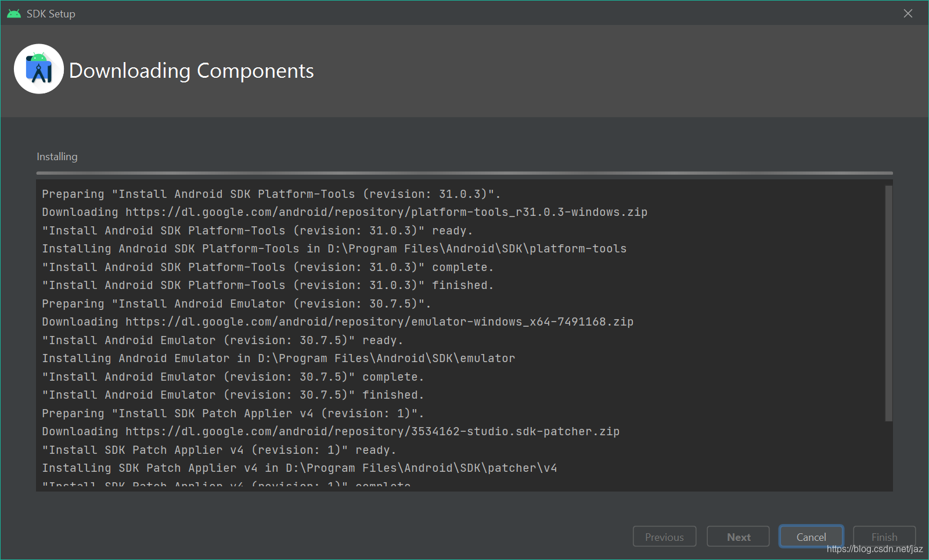Click the Previous button
929x560 pixels.
(x=664, y=537)
